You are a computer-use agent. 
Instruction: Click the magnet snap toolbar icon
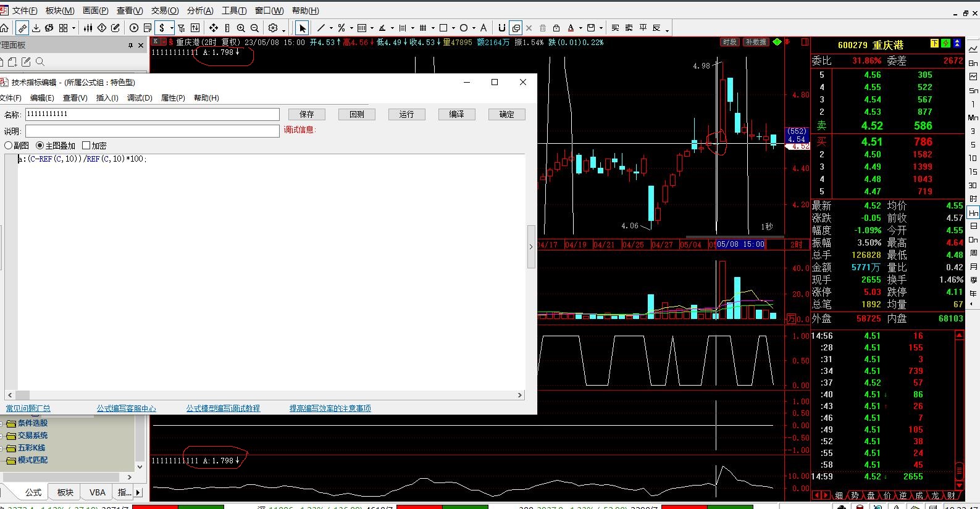(501, 28)
